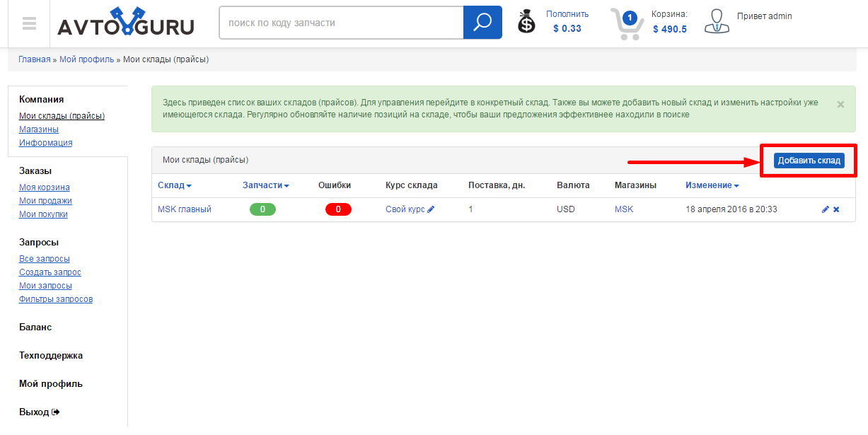Image resolution: width=868 pixels, height=435 pixels.
Task: Dismiss the green info alert
Action: pyautogui.click(x=840, y=105)
